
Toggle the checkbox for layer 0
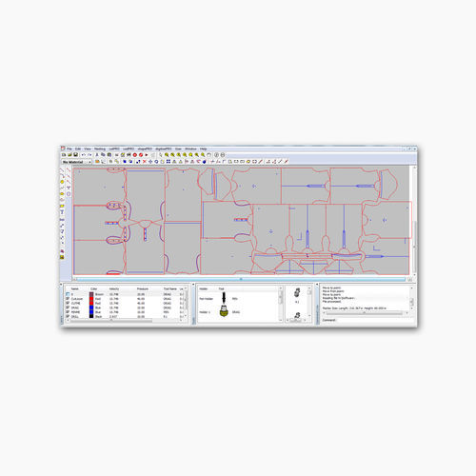[68, 294]
